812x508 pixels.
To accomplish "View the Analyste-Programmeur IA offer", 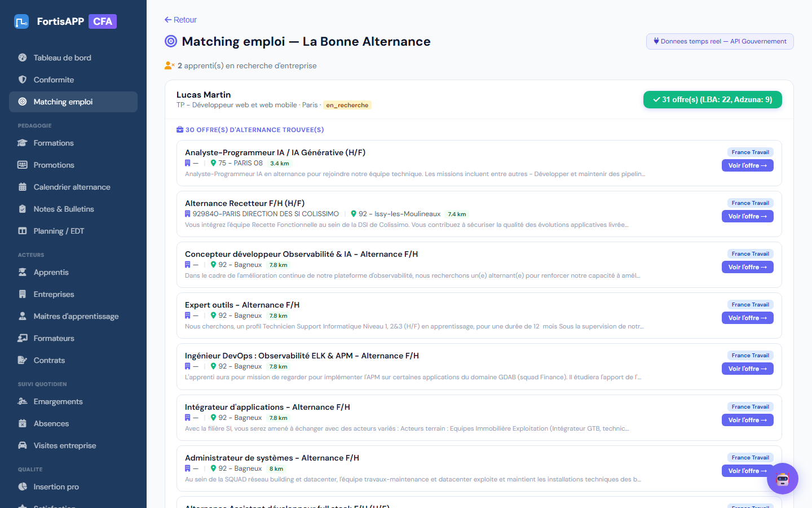I will (x=748, y=165).
